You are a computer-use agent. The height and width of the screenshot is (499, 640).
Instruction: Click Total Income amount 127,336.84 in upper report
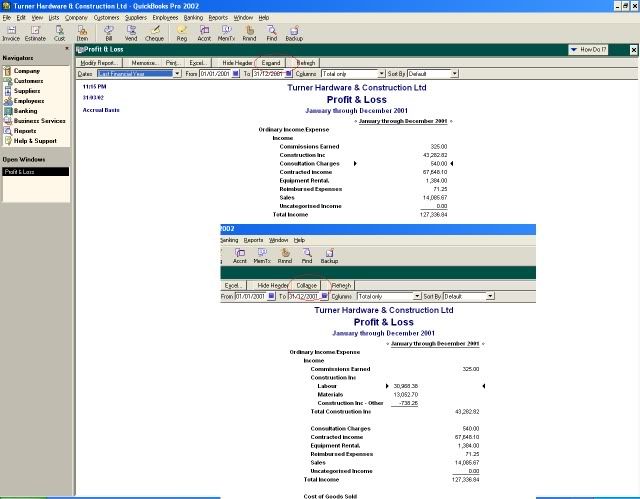pos(433,215)
